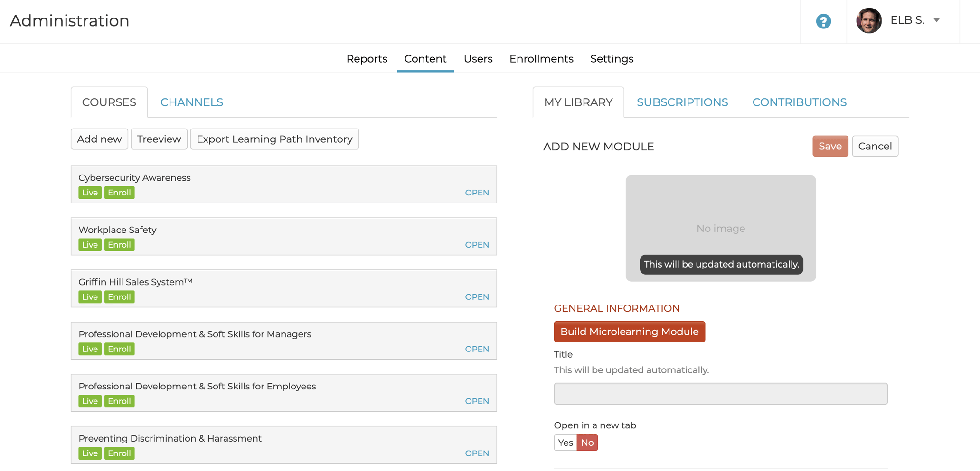
Task: Enable opening module in a new tab
Action: coord(565,442)
